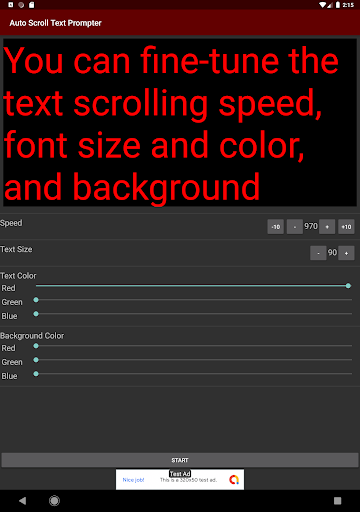Click the Auto Scroll Text Prompter title
Screen dimensions: 360x512
coord(55,23)
